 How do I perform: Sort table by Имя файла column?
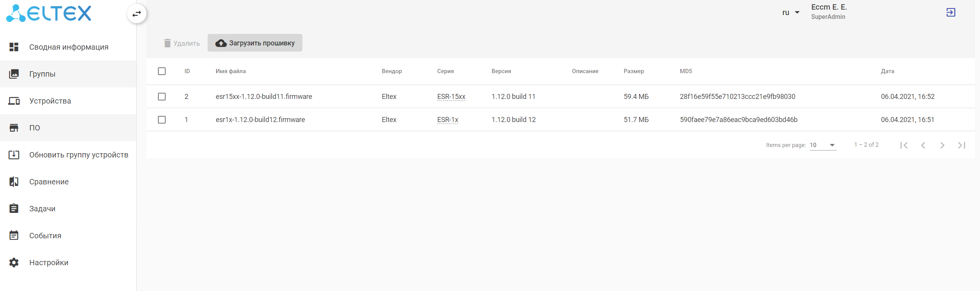coord(230,71)
